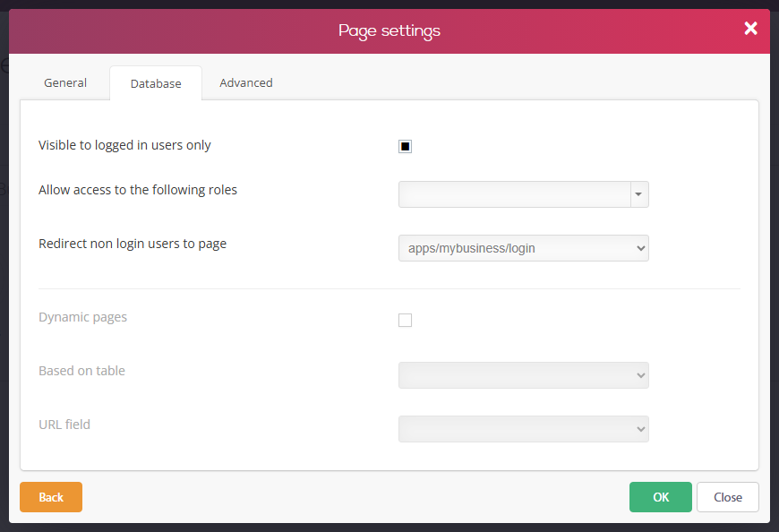Click the Close button
The image size is (779, 532).
(728, 497)
